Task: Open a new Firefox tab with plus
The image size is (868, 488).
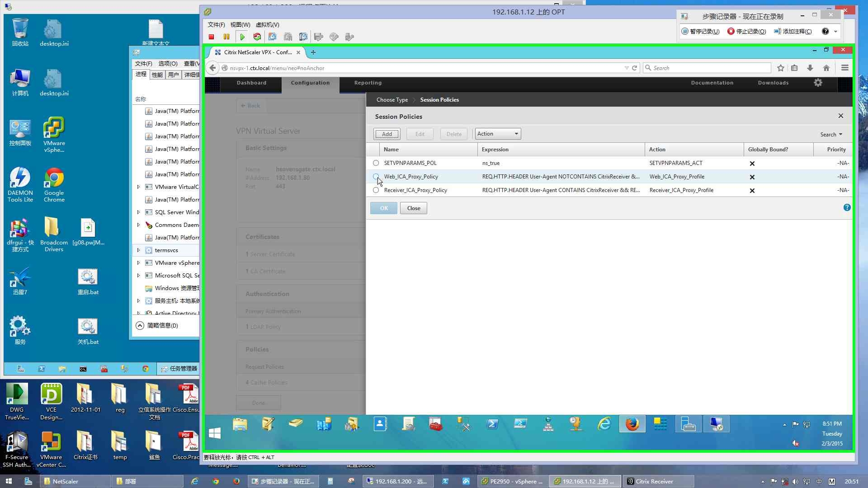Action: click(x=313, y=52)
